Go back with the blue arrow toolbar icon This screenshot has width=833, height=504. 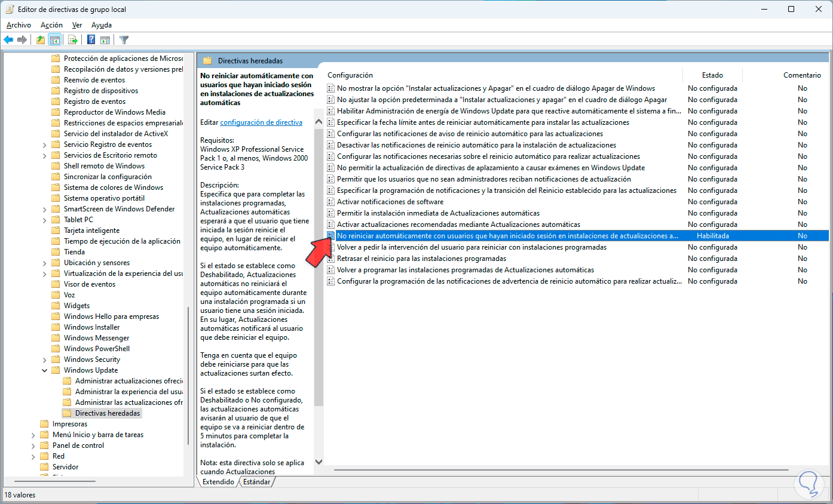pyautogui.click(x=8, y=40)
